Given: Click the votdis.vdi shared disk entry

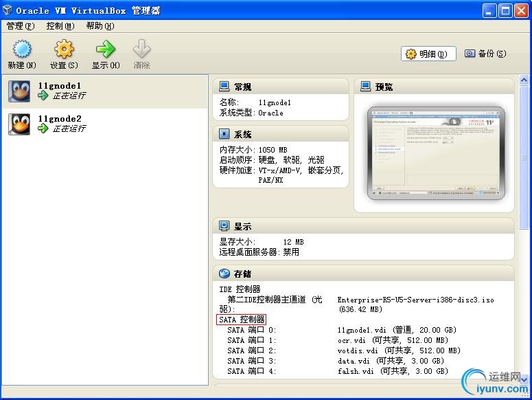Looking at the screenshot, I should (399, 351).
